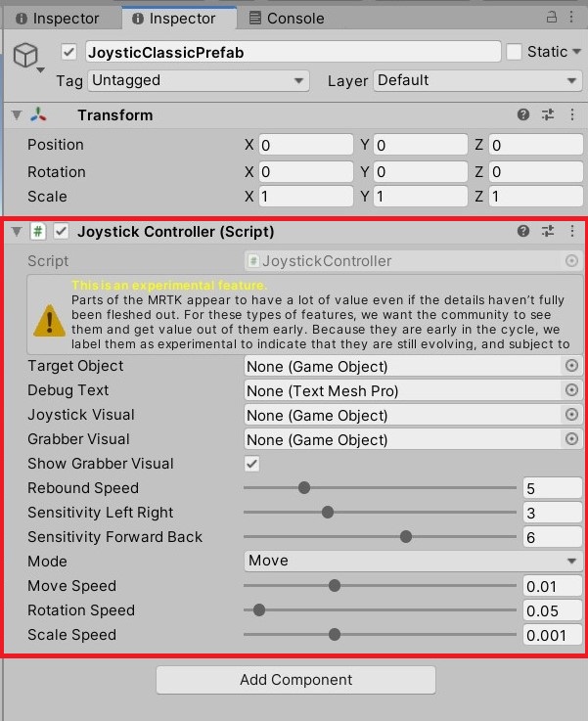Enable the Static checkbox
Screen dimensions: 588x721
(514, 52)
